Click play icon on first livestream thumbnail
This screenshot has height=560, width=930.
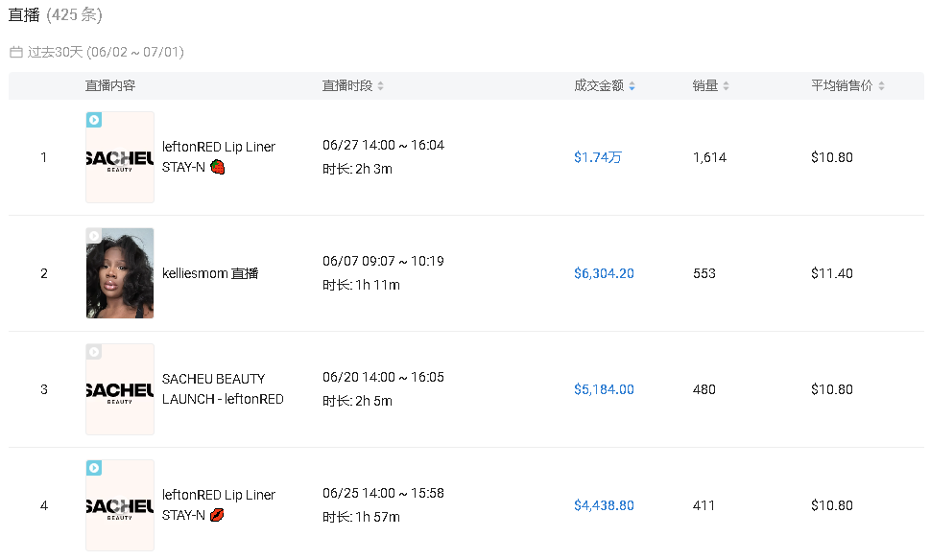(x=94, y=120)
